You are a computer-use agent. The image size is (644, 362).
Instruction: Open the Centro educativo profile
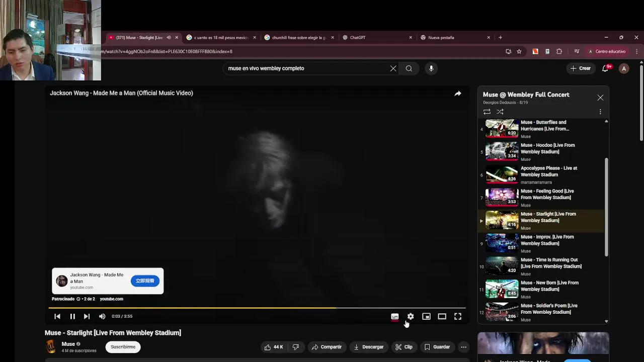[x=607, y=51]
